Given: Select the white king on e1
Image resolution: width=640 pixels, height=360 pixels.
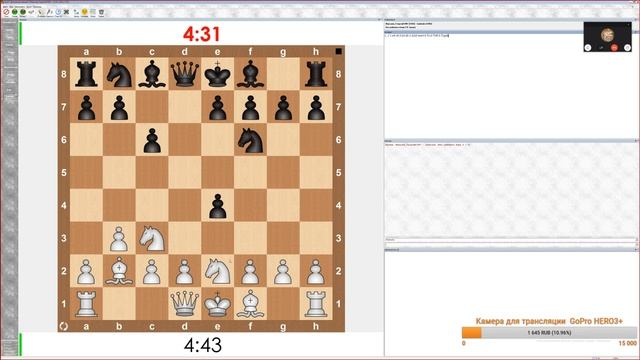Looking at the screenshot, I should 218,304.
